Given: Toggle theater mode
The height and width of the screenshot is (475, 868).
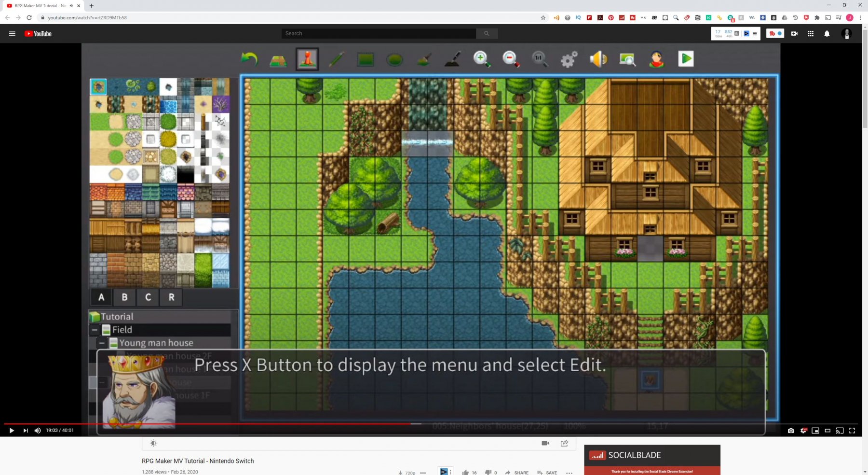Looking at the screenshot, I should click(827, 431).
